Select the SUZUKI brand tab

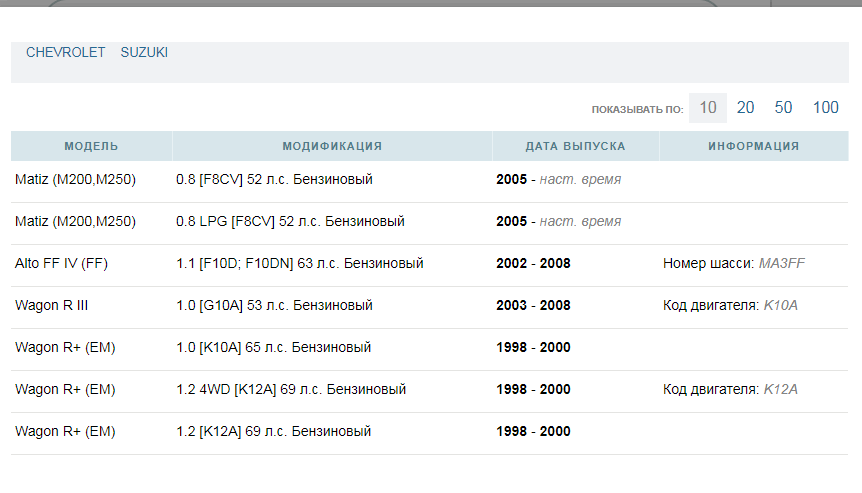point(144,52)
